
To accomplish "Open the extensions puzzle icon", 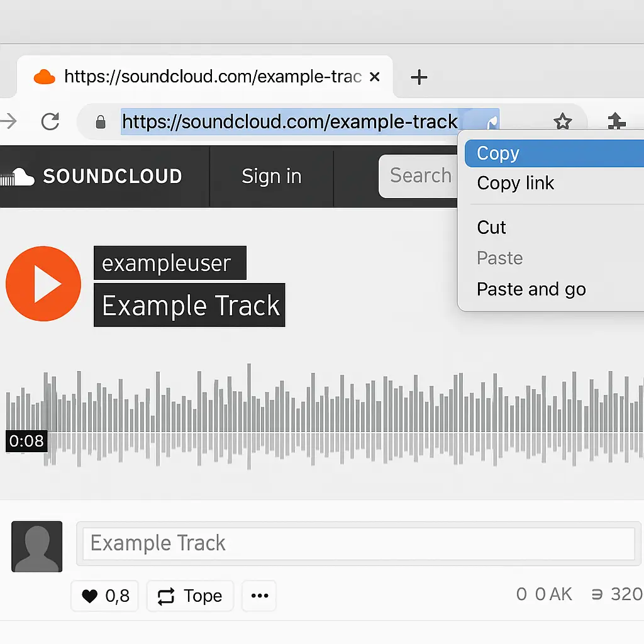I will point(616,121).
